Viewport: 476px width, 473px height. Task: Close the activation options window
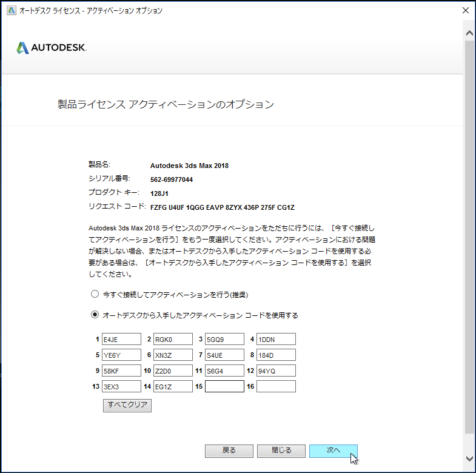(x=465, y=10)
